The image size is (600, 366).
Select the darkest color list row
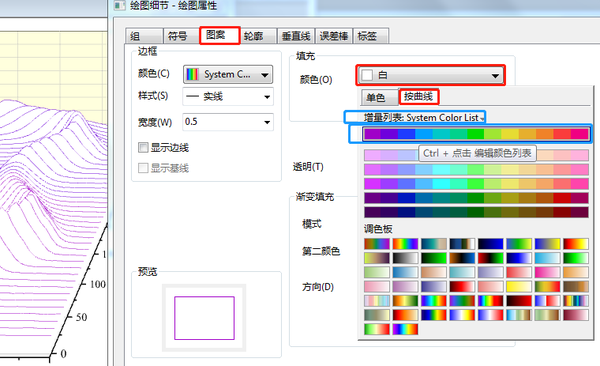[x=476, y=212]
